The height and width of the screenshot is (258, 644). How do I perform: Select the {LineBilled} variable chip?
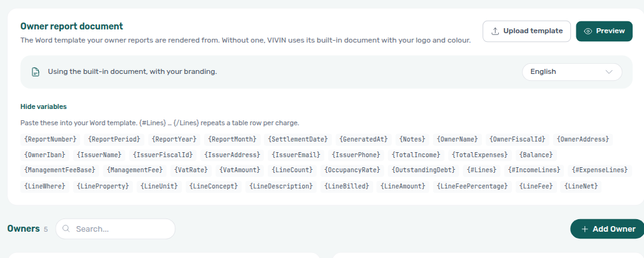click(x=347, y=187)
